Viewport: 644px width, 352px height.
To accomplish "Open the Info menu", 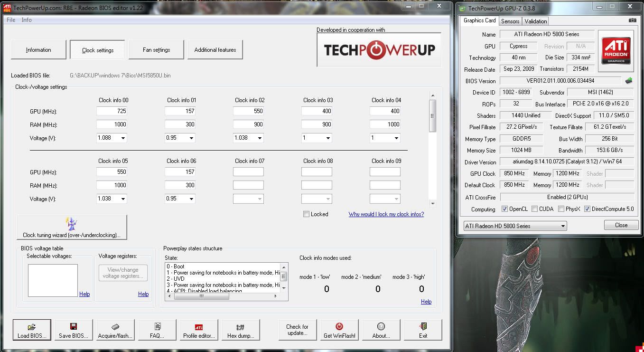I will (x=27, y=20).
